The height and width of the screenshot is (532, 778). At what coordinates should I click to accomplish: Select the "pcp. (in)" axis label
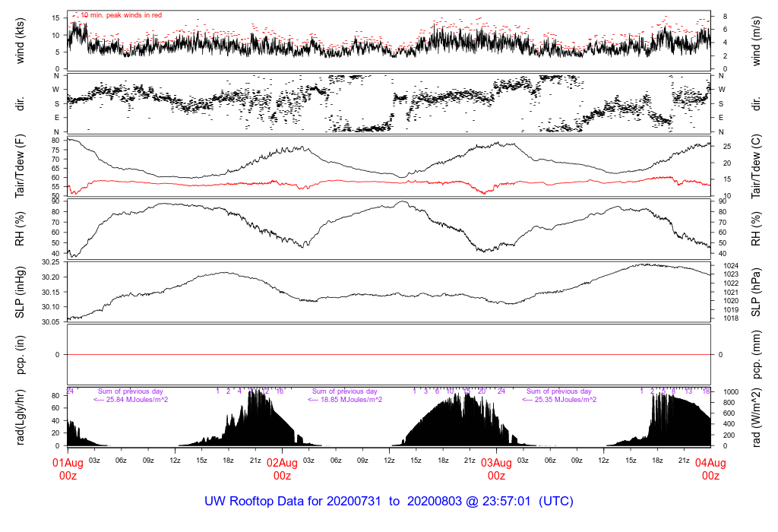(x=21, y=355)
